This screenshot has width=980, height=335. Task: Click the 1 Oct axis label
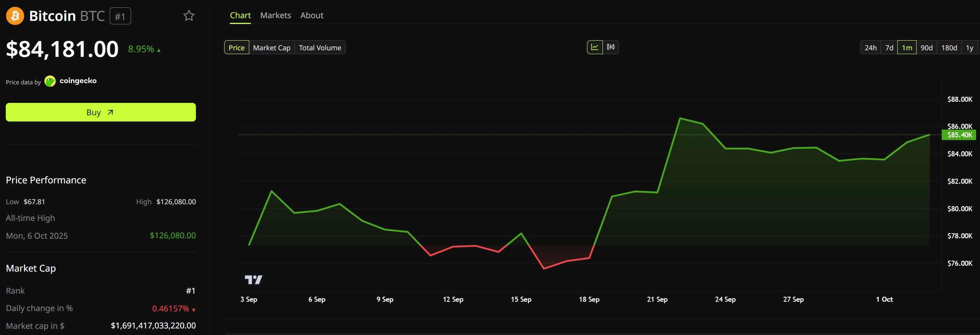884,299
